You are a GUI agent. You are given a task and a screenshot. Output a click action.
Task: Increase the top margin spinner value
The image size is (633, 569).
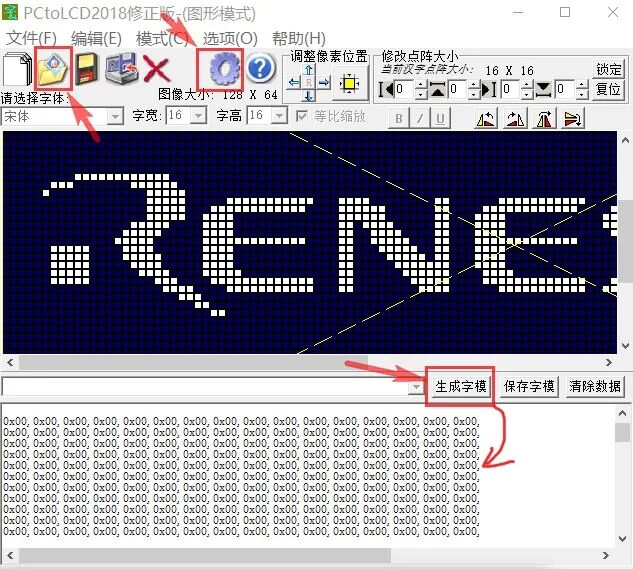pyautogui.click(x=474, y=84)
